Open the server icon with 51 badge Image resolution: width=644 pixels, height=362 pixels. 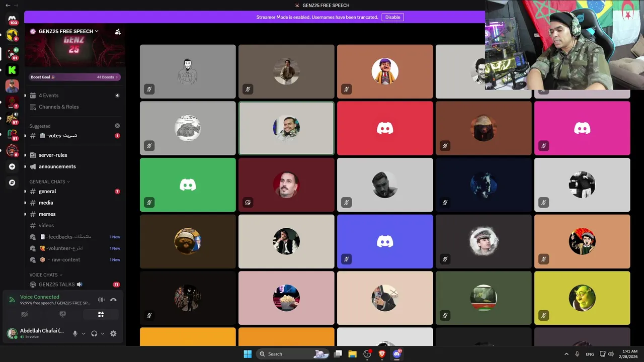point(12,134)
